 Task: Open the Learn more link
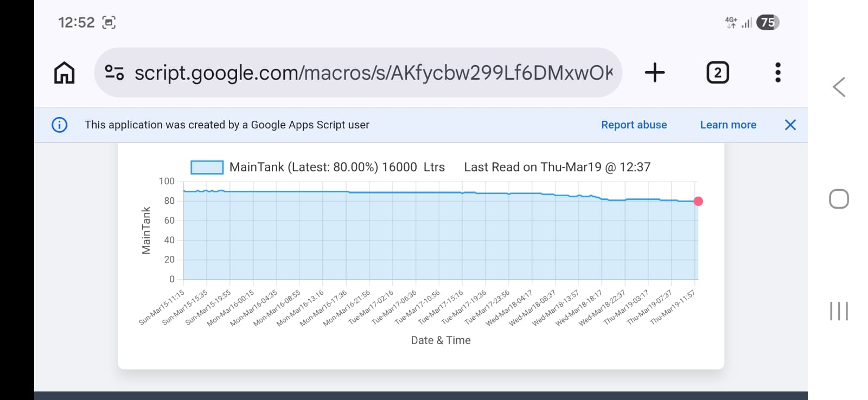click(727, 125)
